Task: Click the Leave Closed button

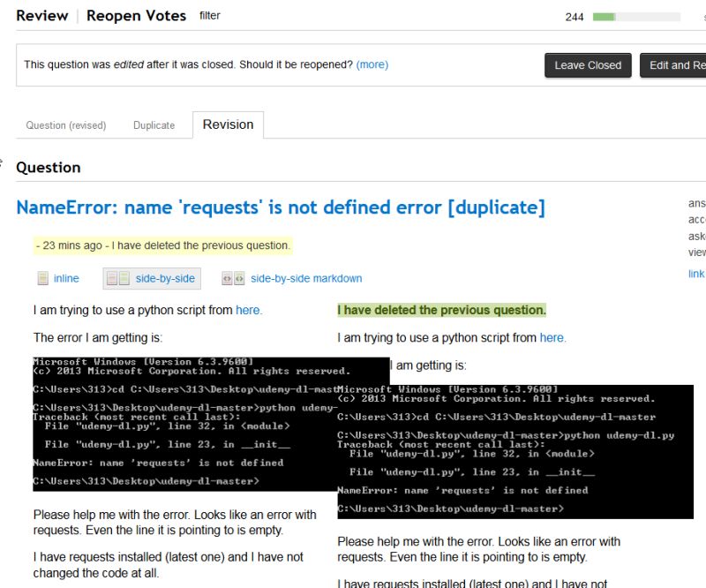Action: (x=588, y=65)
